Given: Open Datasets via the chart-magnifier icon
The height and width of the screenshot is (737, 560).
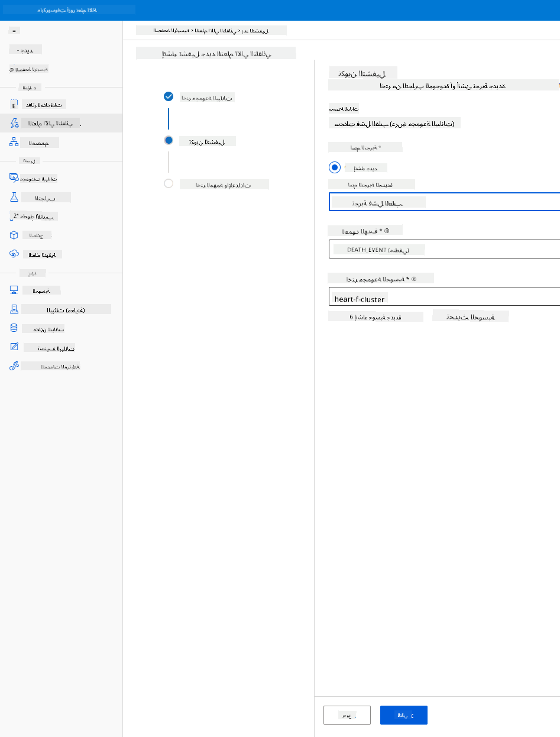Looking at the screenshot, I should point(15,177).
